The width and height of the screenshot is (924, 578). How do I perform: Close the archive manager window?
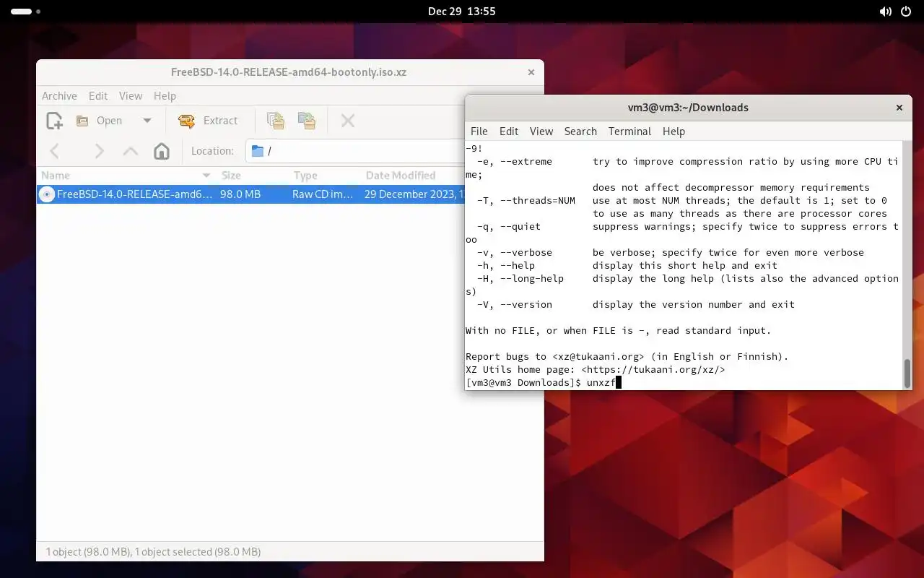(531, 72)
